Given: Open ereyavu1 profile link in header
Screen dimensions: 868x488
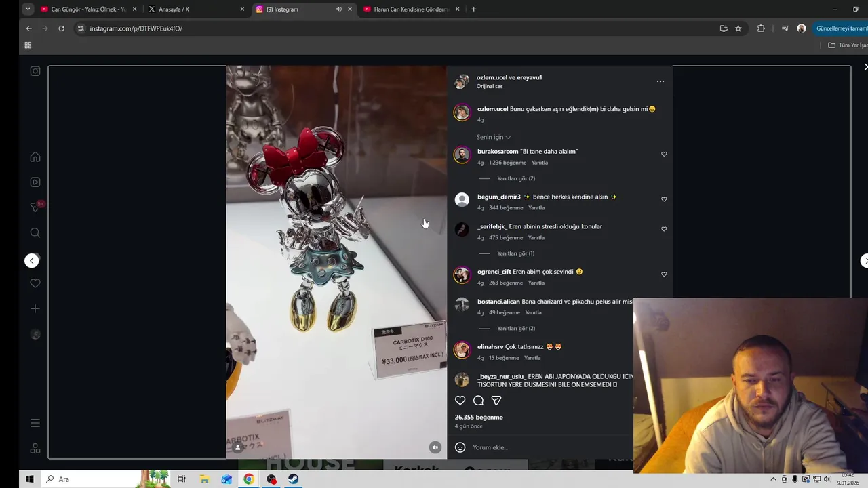Looking at the screenshot, I should coord(530,77).
